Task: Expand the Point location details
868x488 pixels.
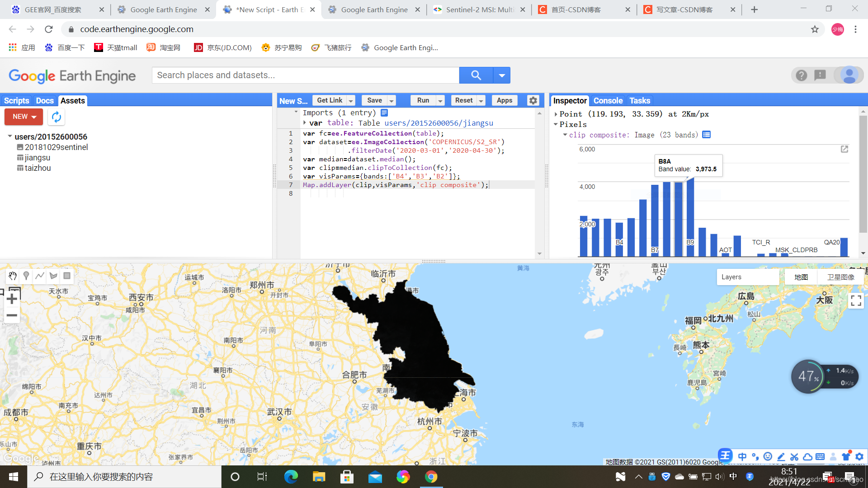Action: point(555,113)
